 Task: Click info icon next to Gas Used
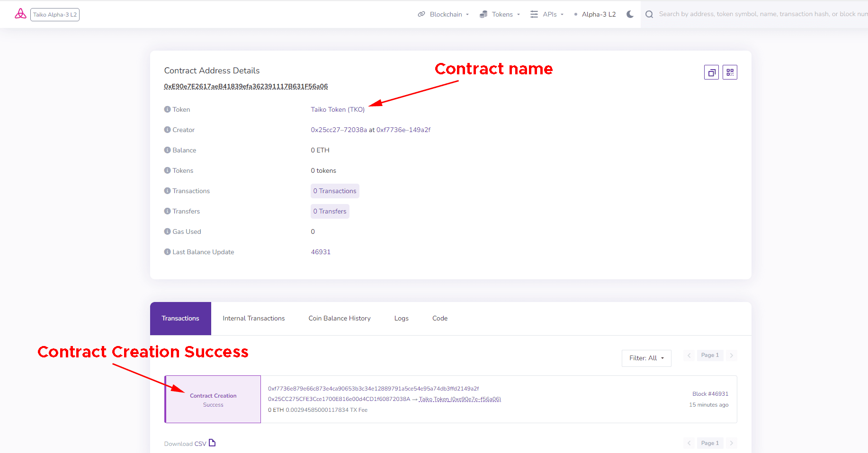[x=167, y=231]
